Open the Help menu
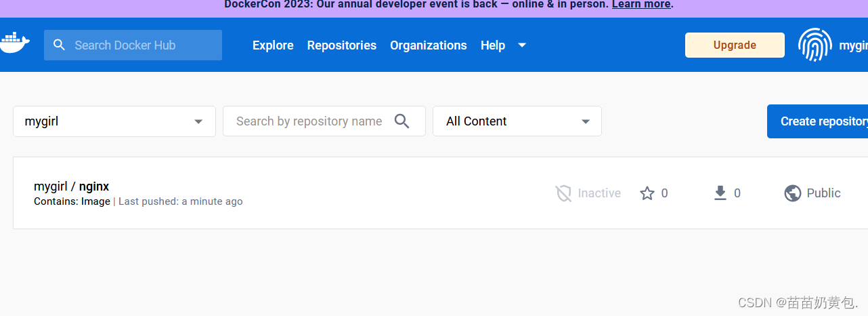This screenshot has width=868, height=316. pos(493,45)
